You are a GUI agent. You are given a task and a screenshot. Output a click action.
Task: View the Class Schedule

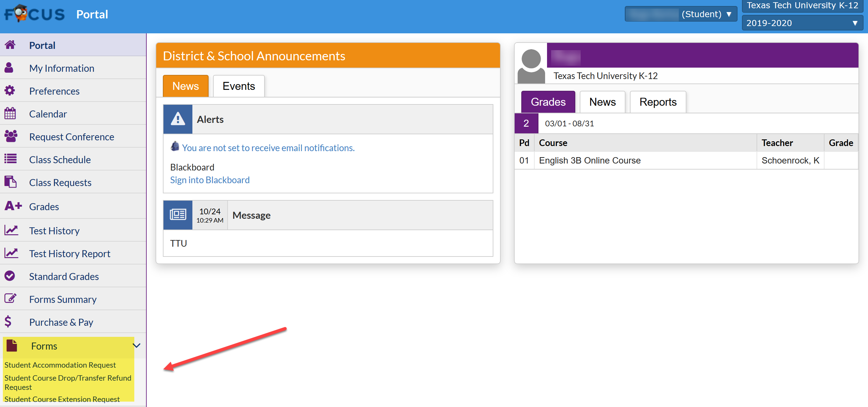tap(73, 159)
